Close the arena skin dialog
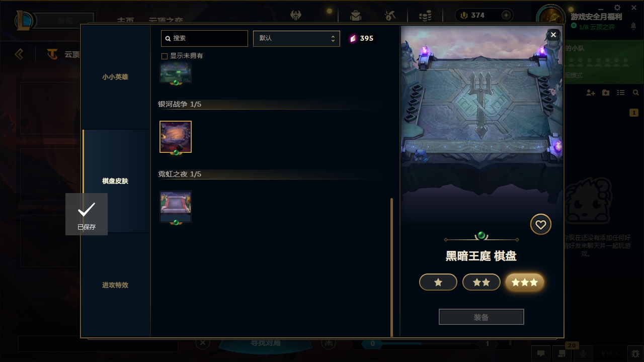The width and height of the screenshot is (644, 362). coord(553,35)
